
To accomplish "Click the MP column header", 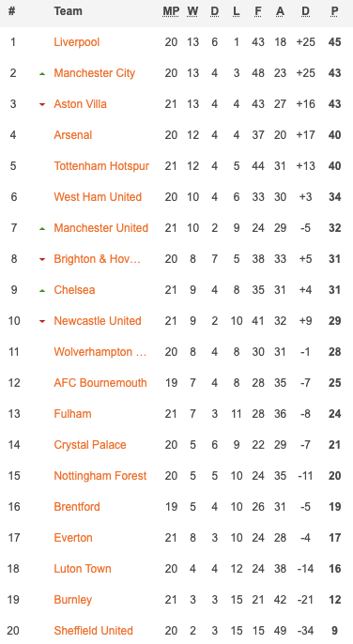I will click(x=171, y=11).
